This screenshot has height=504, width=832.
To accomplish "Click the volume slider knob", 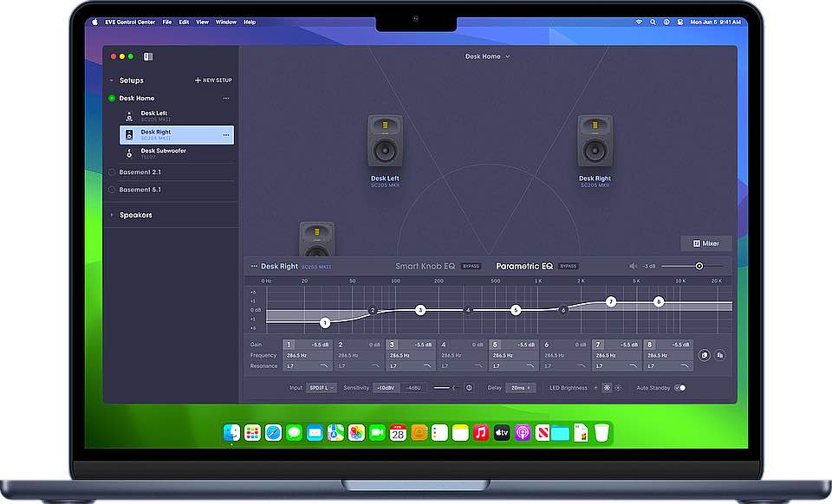I will [x=699, y=266].
